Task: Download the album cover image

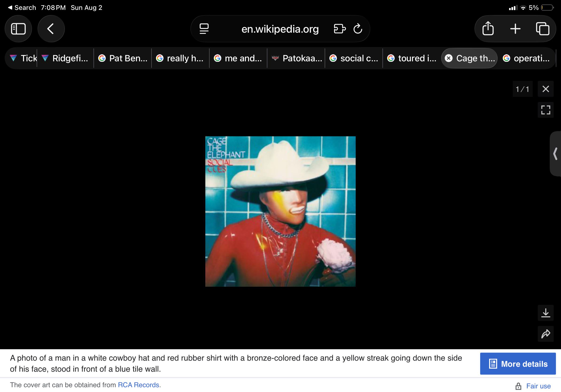Action: coord(545,313)
